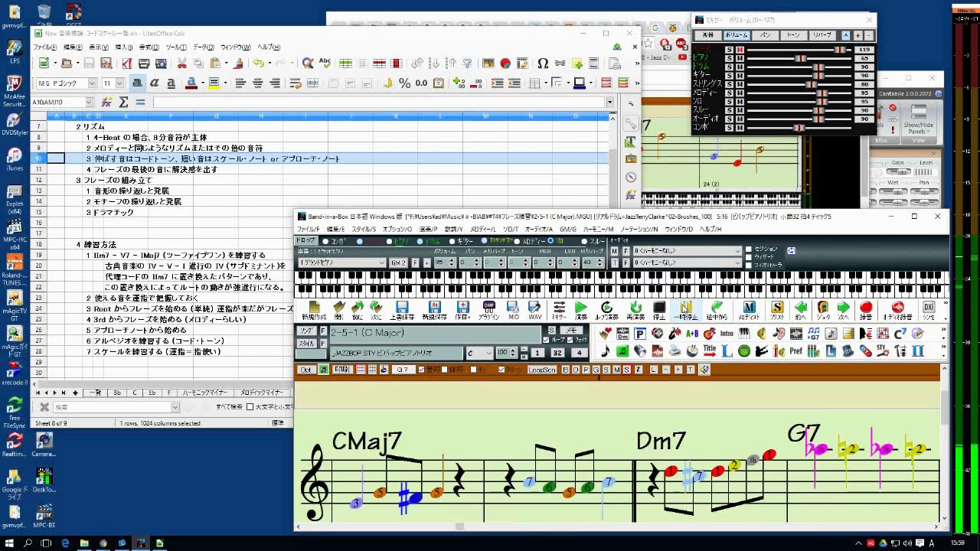Screen dimensions: 980x551
Task: Toggle the ループ (Loop) checkbox
Action: pos(546,340)
